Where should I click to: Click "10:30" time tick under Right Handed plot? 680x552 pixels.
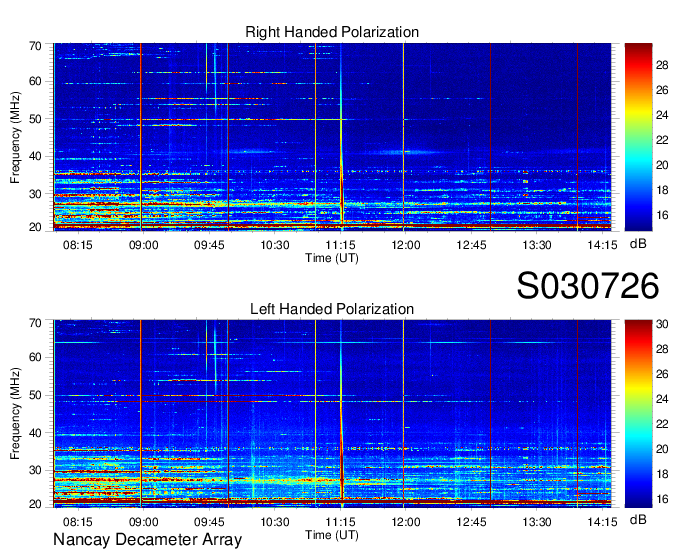pos(275,245)
